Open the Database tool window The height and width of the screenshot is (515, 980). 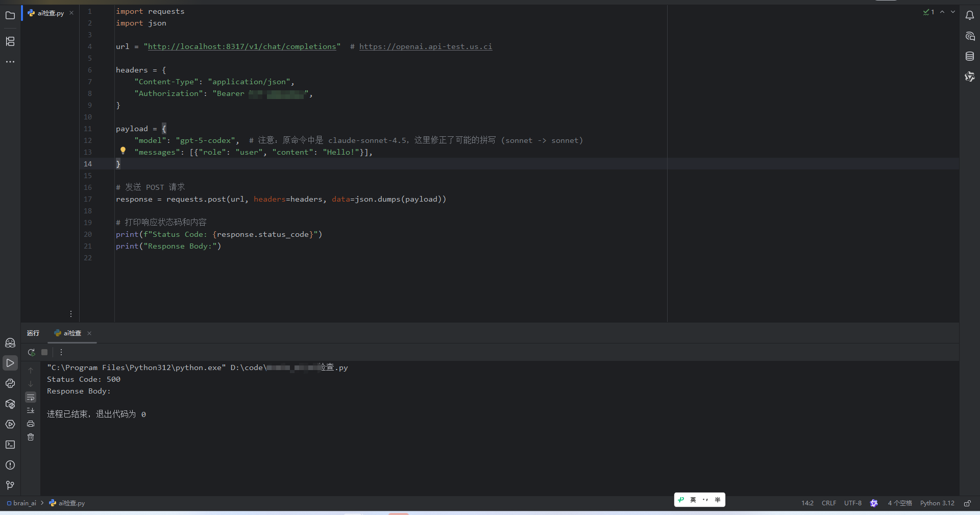click(970, 56)
